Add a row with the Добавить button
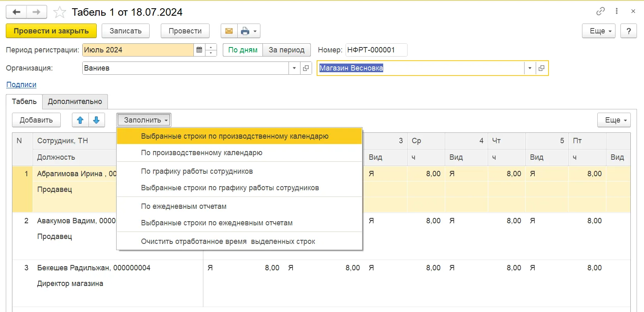 click(36, 120)
